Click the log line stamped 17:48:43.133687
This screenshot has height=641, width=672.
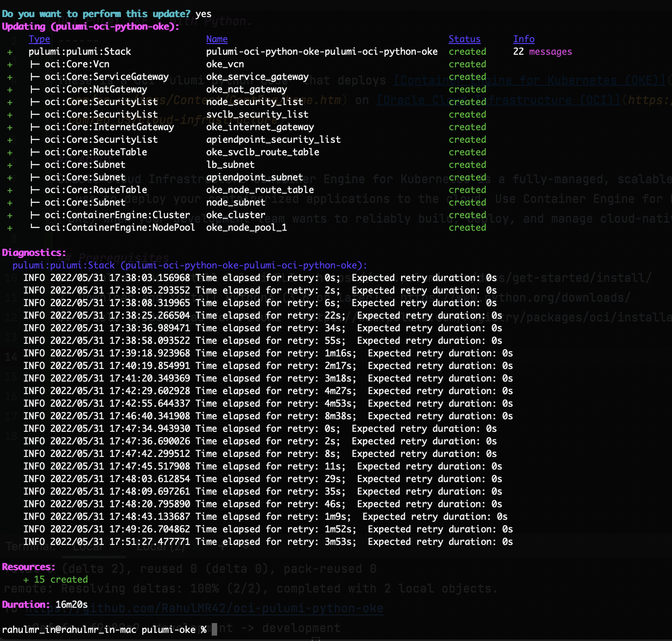coord(266,517)
